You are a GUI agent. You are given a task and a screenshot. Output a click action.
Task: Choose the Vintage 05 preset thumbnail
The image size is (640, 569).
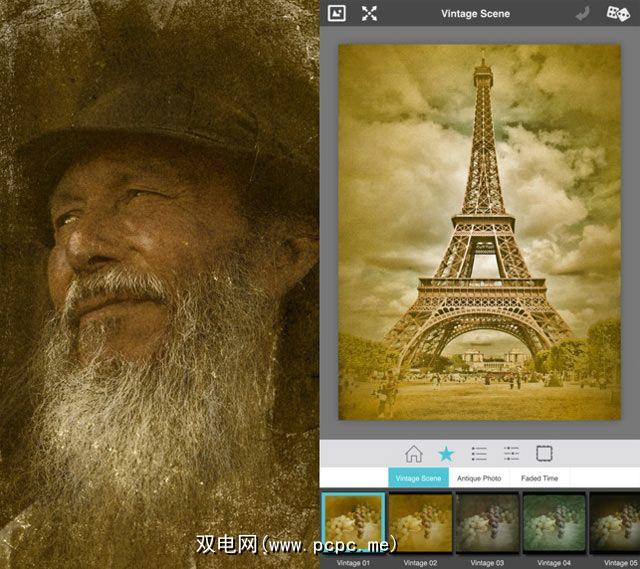click(615, 523)
